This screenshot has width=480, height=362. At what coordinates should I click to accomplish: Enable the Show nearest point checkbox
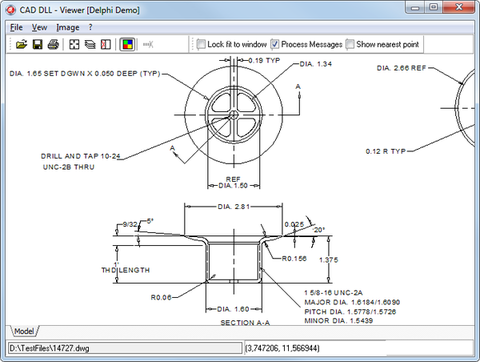click(x=350, y=44)
